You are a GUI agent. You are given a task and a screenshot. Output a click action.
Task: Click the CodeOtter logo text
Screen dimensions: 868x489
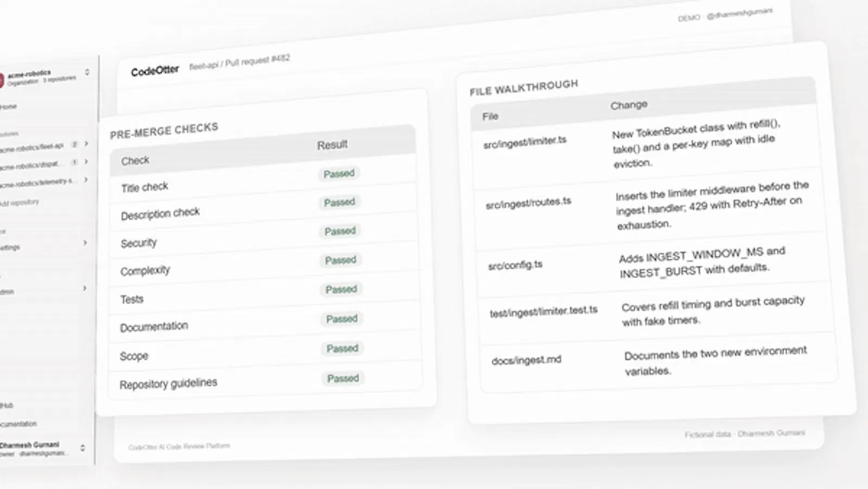[x=155, y=71]
